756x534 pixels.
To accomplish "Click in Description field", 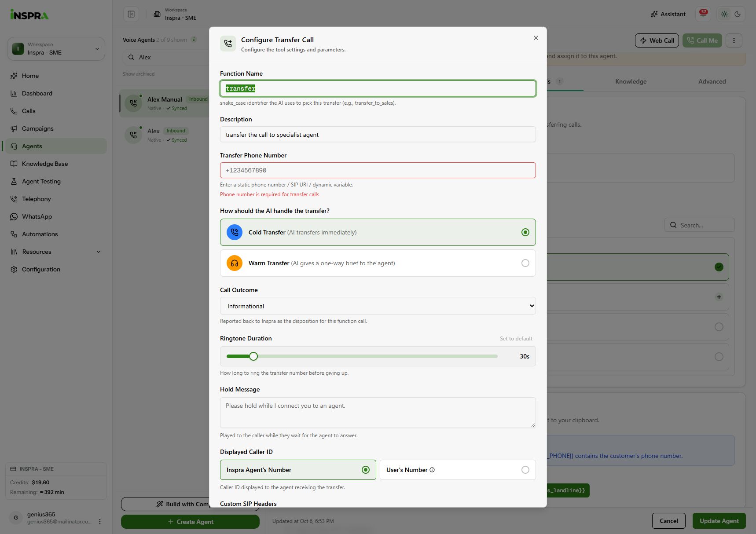I will tap(378, 134).
